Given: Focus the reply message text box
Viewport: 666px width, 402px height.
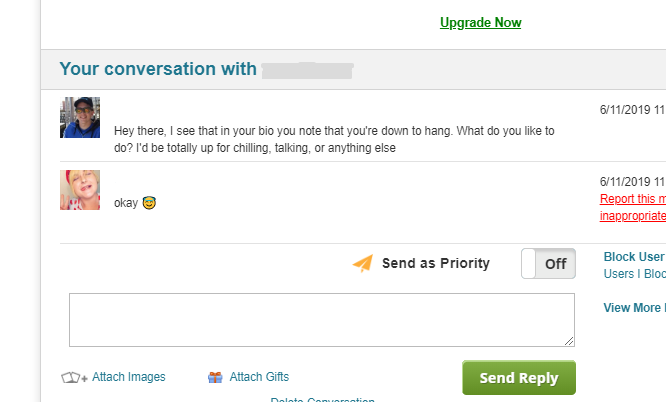Looking at the screenshot, I should pyautogui.click(x=322, y=320).
